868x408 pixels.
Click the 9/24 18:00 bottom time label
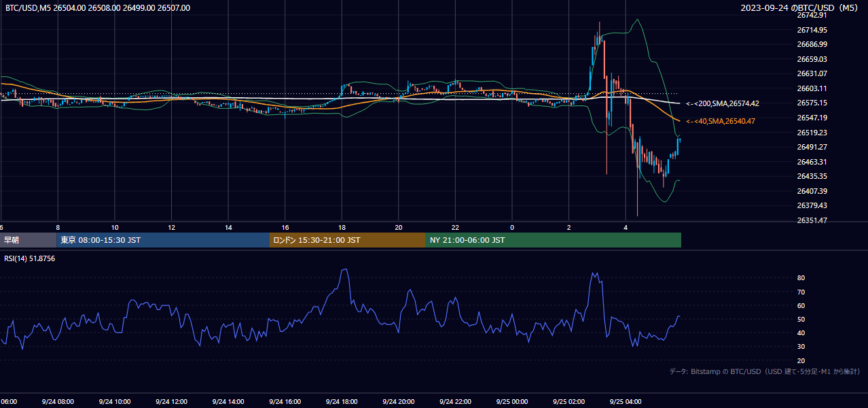(342, 402)
